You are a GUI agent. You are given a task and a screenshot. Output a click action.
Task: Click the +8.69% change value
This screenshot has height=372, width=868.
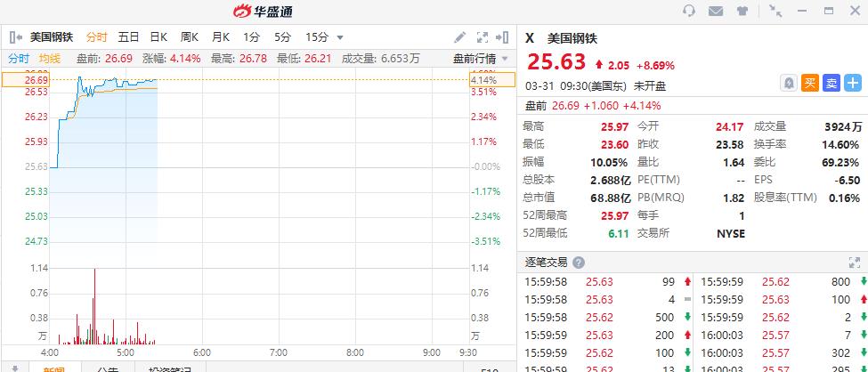pos(655,65)
